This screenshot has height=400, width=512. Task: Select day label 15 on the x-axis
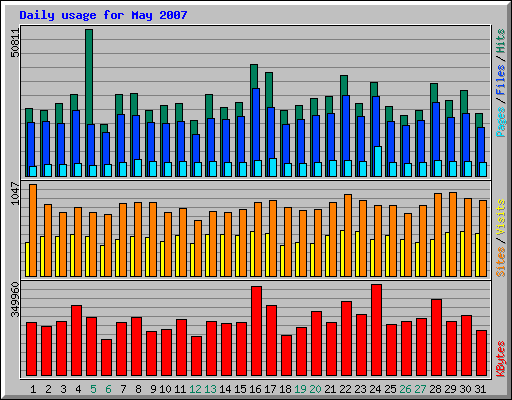pos(240,389)
